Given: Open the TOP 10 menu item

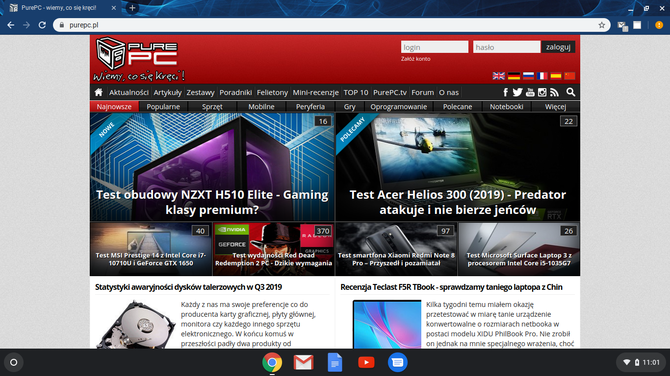Looking at the screenshot, I should tap(356, 92).
